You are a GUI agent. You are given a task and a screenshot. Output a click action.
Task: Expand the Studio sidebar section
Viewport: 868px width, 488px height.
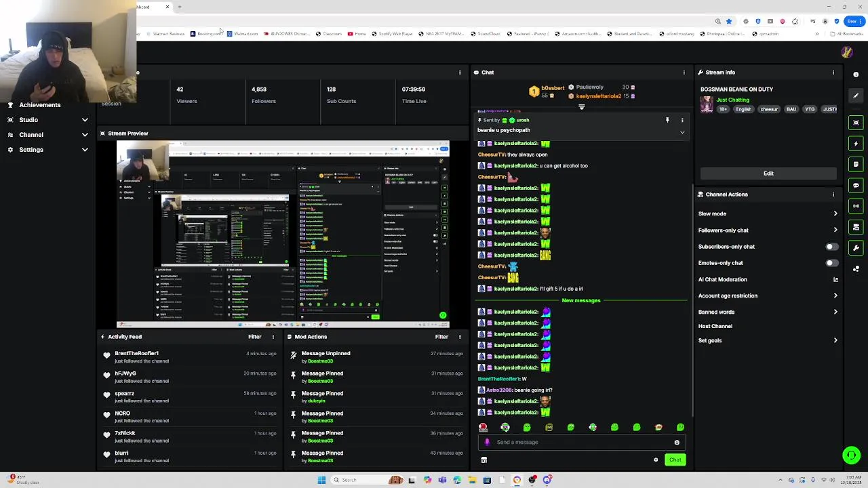[85, 120]
